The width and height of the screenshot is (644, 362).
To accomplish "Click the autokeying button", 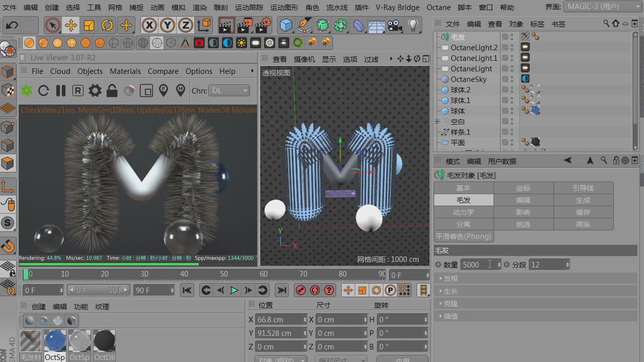I will pos(314,290).
